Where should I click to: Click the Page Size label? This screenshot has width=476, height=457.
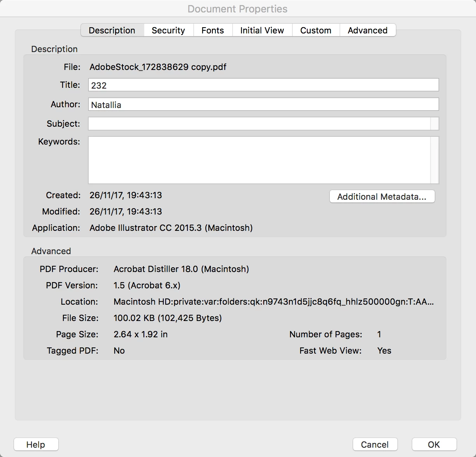[77, 334]
